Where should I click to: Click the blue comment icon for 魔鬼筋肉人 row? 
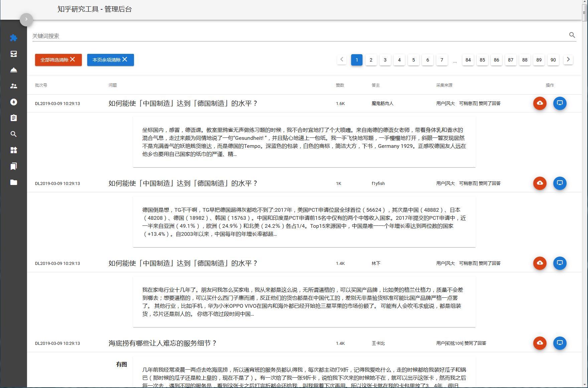tap(560, 103)
